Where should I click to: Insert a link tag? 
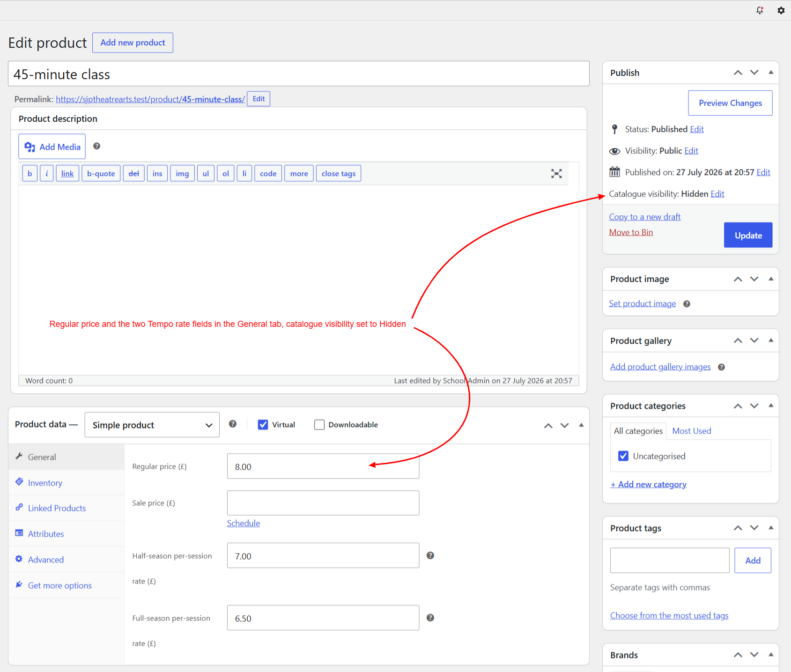point(67,173)
